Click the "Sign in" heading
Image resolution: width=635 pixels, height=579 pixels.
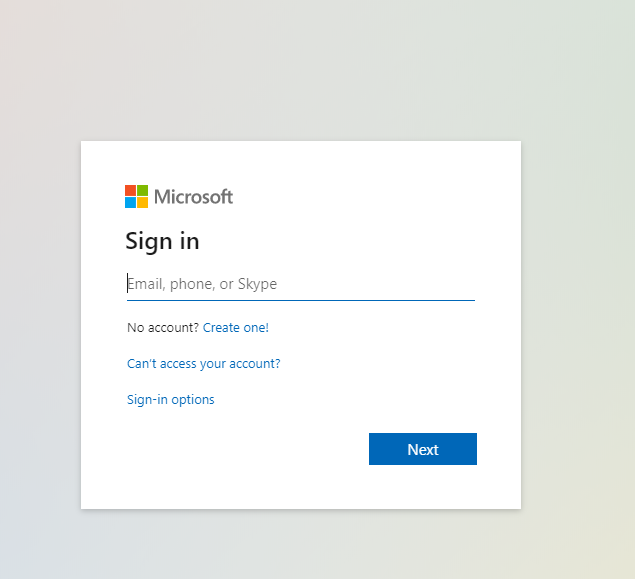coord(162,241)
